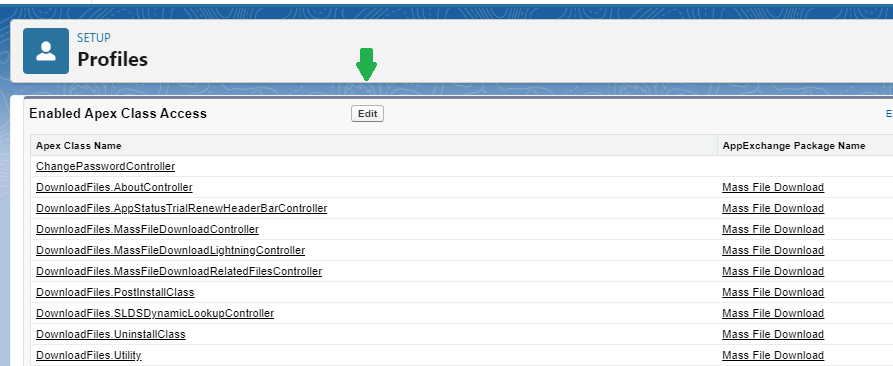This screenshot has height=366, width=893.
Task: Open DownloadFiles.MassFileDownloadLightningController link
Action: tap(170, 250)
